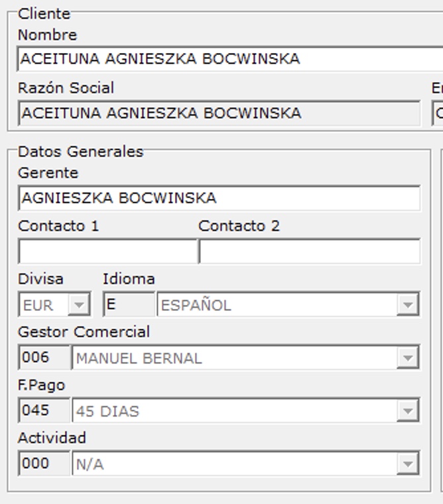Click the Gerente input field
Viewport: 443px width, 504px height.
[x=219, y=198]
